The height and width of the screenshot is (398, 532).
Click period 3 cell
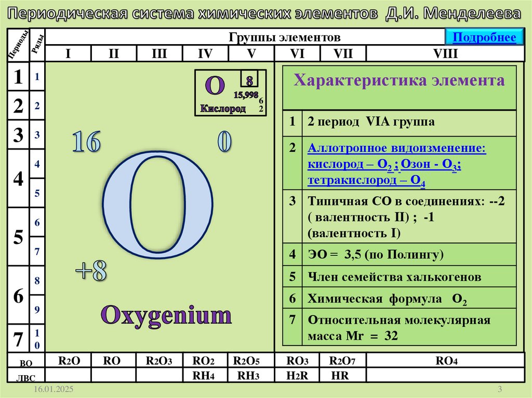click(x=18, y=134)
